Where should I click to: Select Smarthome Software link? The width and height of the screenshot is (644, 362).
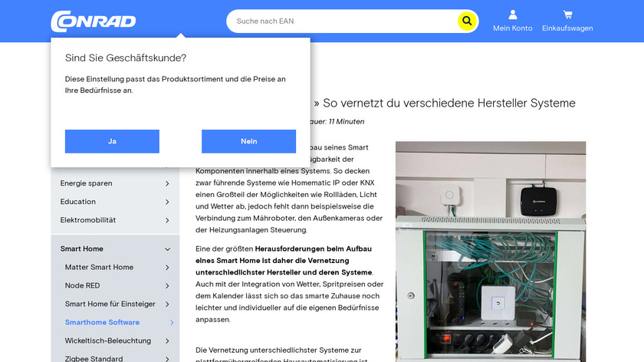click(x=102, y=323)
